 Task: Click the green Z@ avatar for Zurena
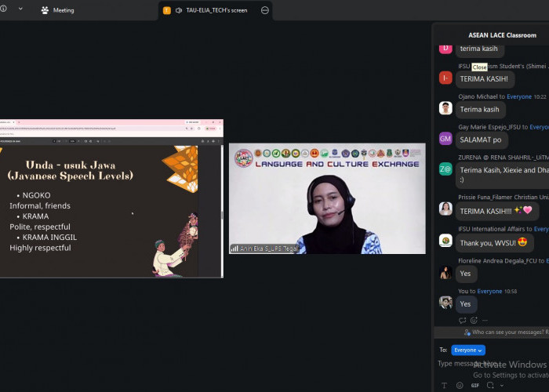pyautogui.click(x=445, y=169)
